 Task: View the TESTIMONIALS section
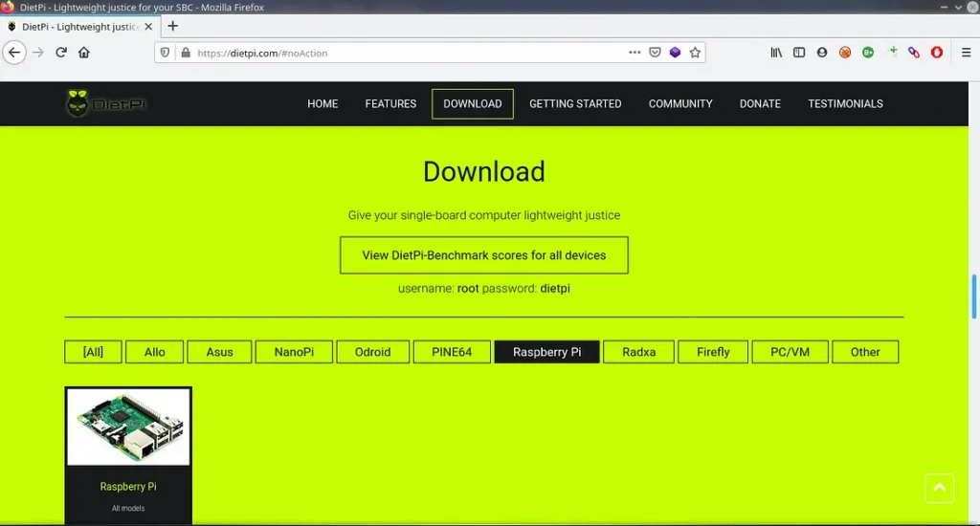pyautogui.click(x=845, y=103)
